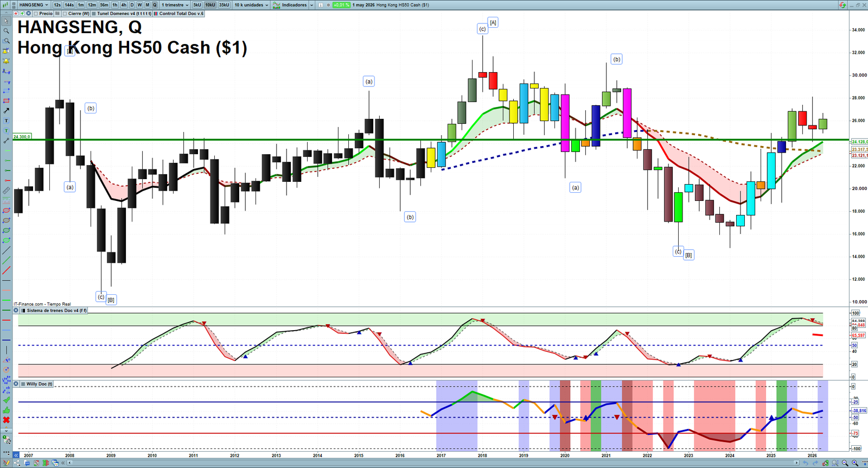Select the 1h timeframe button
The width and height of the screenshot is (868, 468).
[x=115, y=5]
